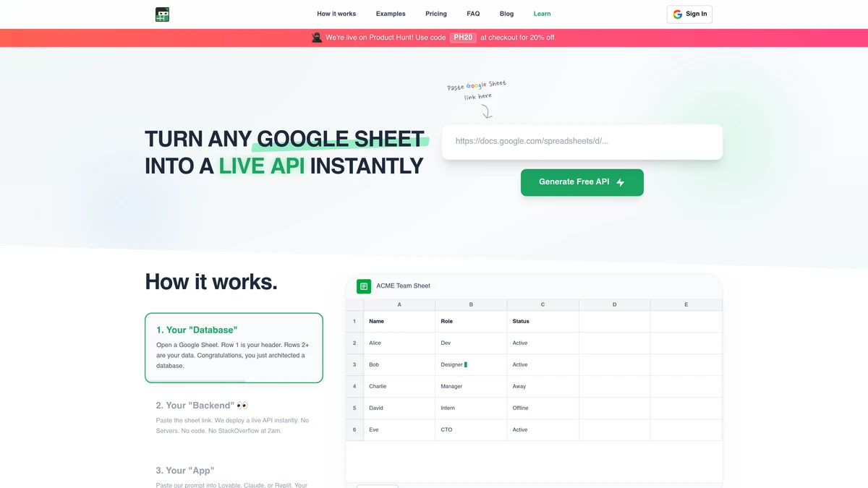The width and height of the screenshot is (868, 488).
Task: Open the Pricing page
Action: coord(435,14)
